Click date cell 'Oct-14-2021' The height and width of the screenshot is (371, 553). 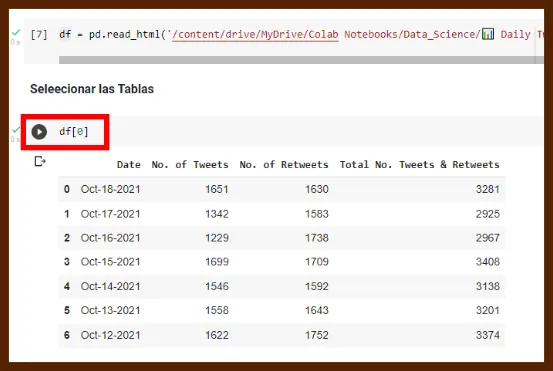(x=110, y=286)
